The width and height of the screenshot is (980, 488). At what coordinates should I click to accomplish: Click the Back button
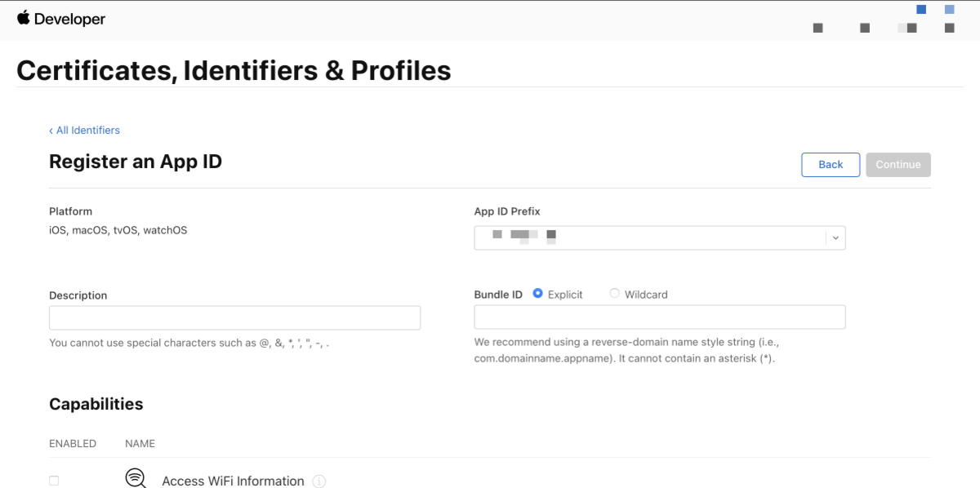click(831, 165)
